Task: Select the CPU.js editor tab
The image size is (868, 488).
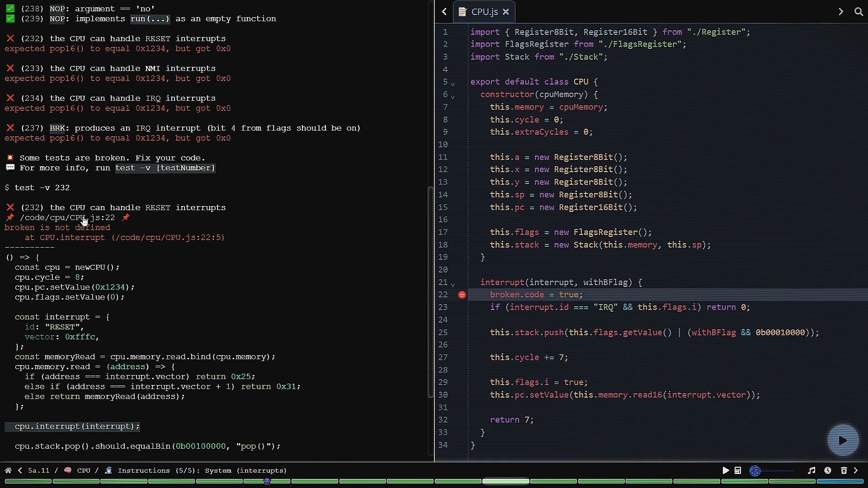Action: pos(484,12)
